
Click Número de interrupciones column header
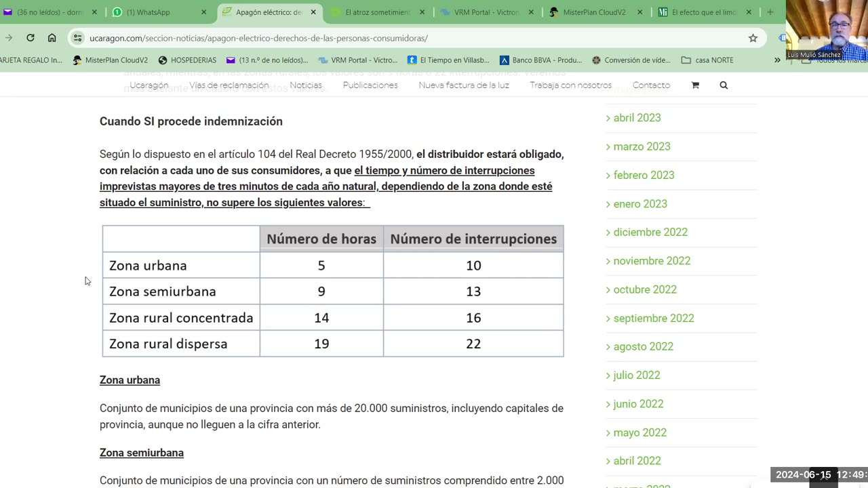(473, 239)
